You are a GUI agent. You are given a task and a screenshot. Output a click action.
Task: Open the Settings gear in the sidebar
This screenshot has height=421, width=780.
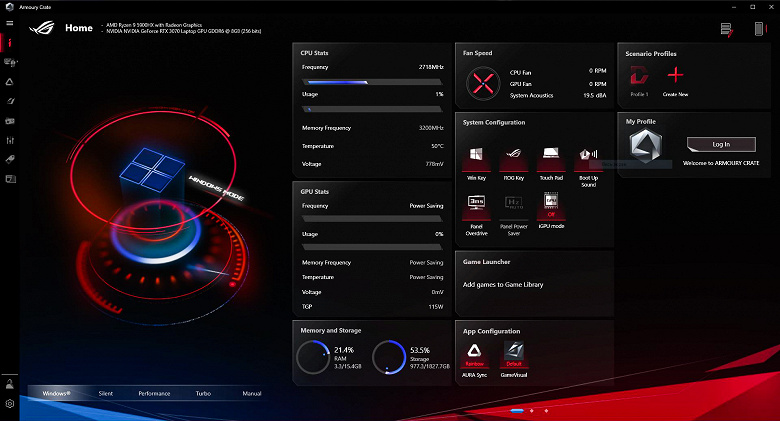10,403
